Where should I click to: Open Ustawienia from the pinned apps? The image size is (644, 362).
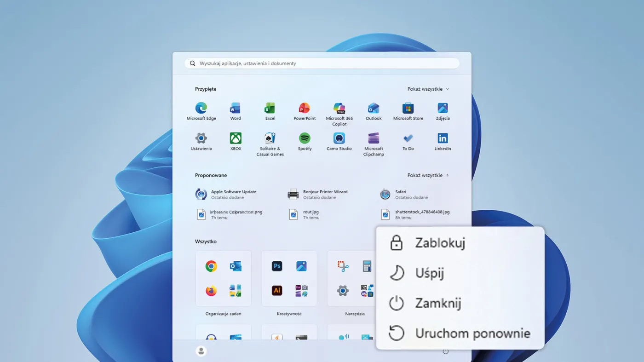click(x=201, y=142)
